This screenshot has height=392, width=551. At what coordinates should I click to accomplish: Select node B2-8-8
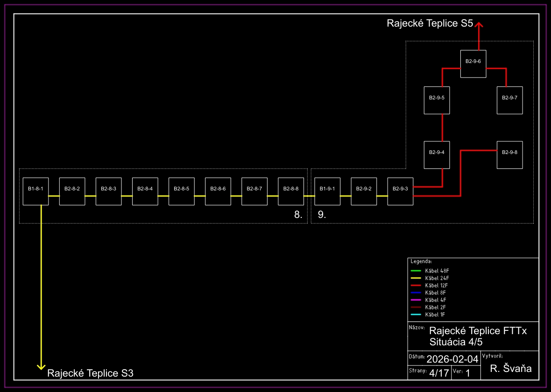pos(290,191)
